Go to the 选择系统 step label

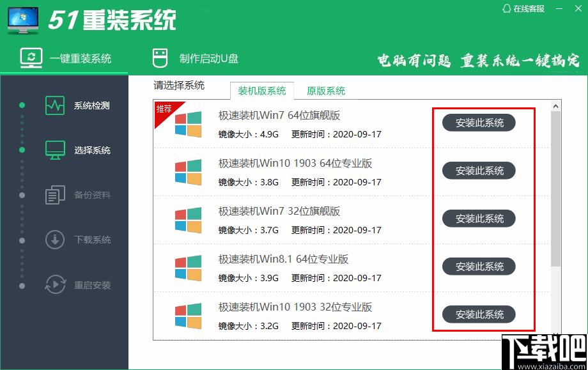pyautogui.click(x=92, y=150)
